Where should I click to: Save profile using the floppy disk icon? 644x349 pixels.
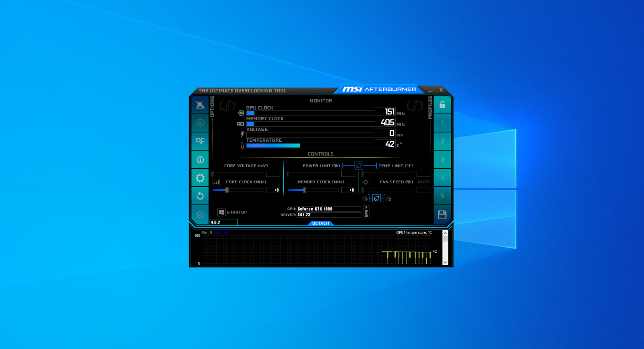[x=442, y=215]
